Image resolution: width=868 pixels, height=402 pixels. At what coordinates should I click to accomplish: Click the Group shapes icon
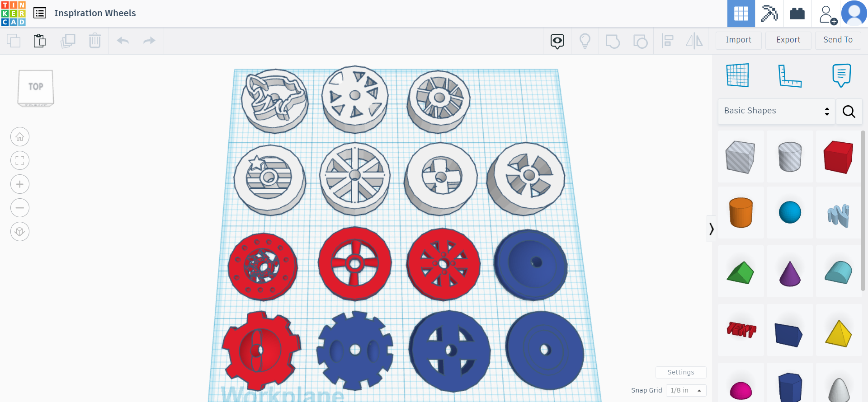click(x=613, y=41)
